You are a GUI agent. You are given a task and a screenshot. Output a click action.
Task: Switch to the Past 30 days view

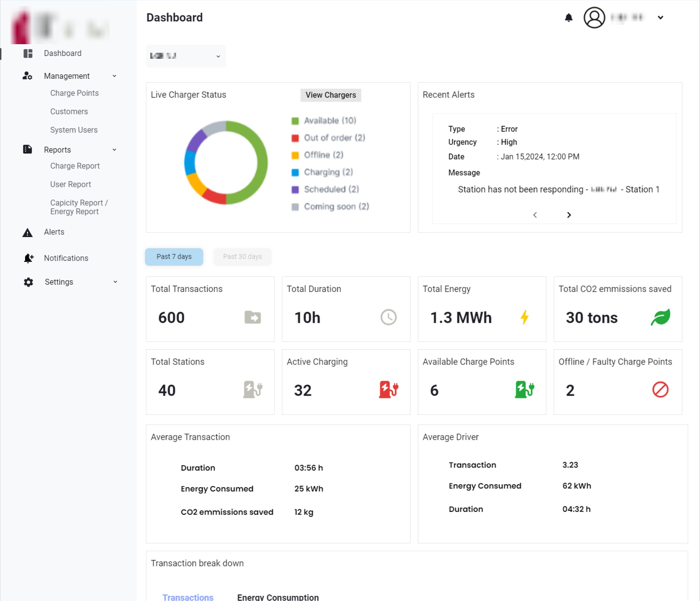[x=242, y=257]
